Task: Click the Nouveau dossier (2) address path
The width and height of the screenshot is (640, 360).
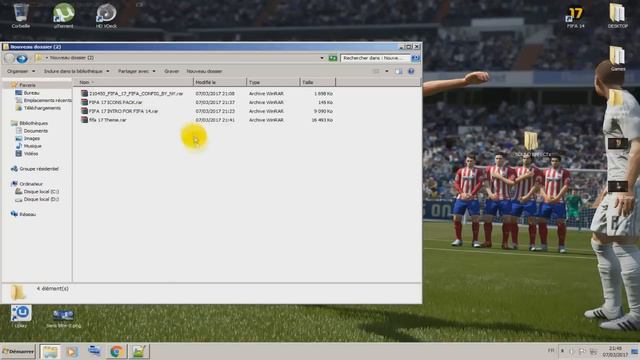Action: pyautogui.click(x=72, y=58)
